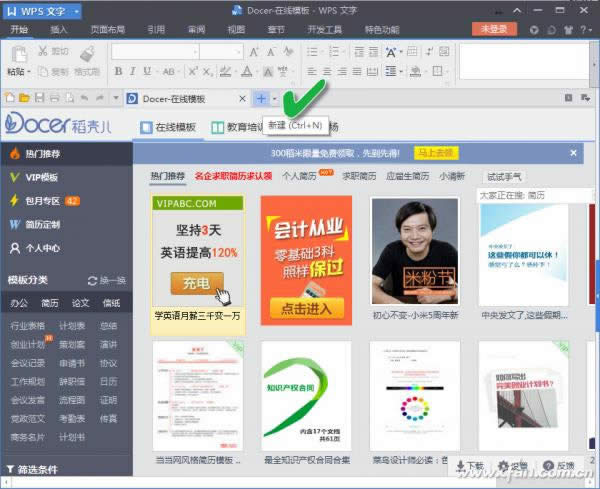This screenshot has height=489, width=600.
Task: Open 个人简历 category link
Action: point(299,176)
